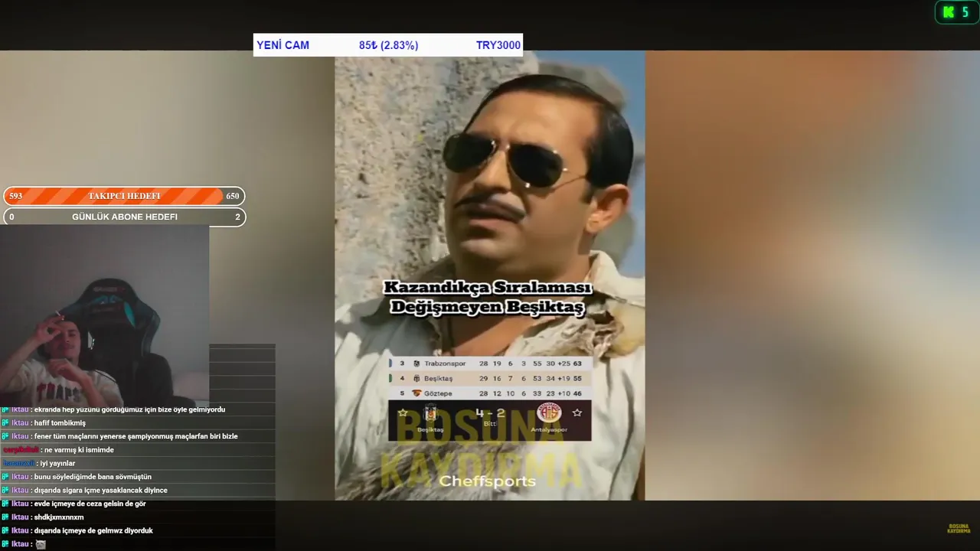The image size is (980, 551).
Task: Click Trabzonspor's points value "63"
Action: point(577,364)
